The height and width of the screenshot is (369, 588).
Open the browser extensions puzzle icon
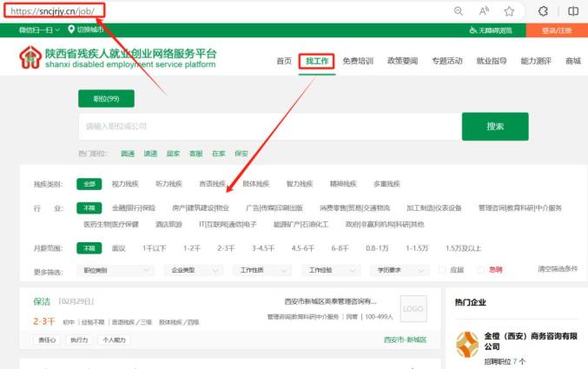tap(544, 11)
